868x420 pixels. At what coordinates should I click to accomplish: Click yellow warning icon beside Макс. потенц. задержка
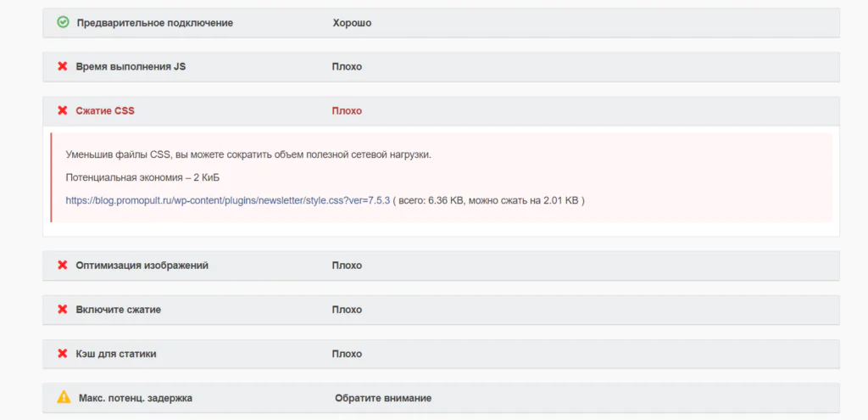[x=64, y=397]
